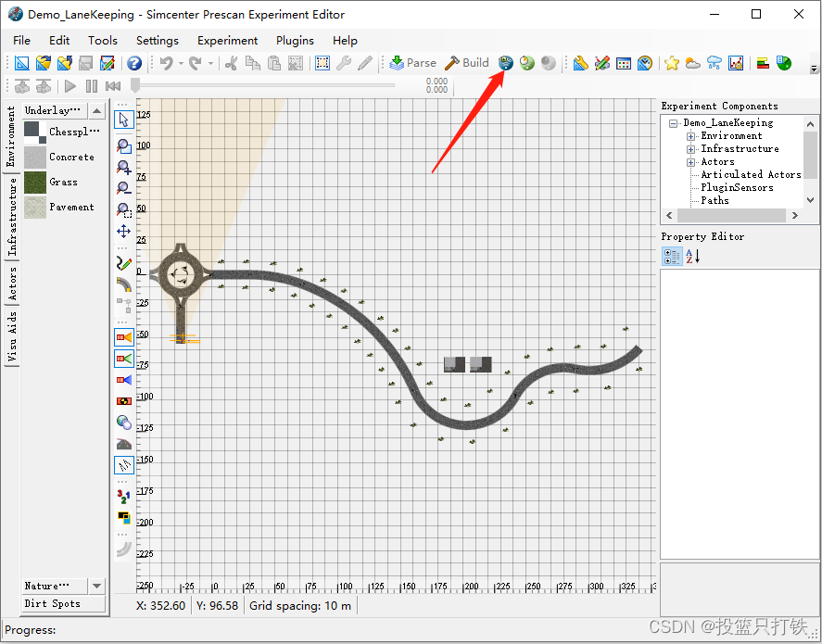Select the arrow pointer tool
Image resolution: width=822 pixels, height=644 pixels.
click(124, 120)
